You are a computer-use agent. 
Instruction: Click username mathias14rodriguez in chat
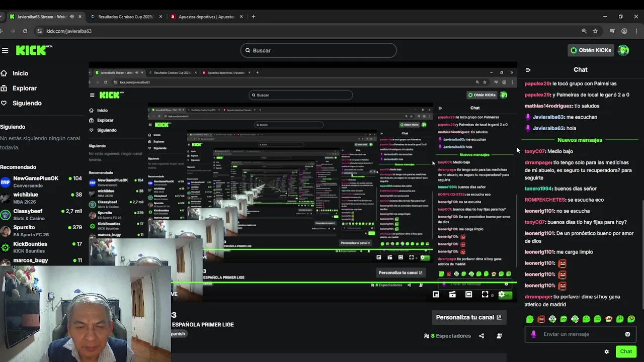click(x=548, y=106)
